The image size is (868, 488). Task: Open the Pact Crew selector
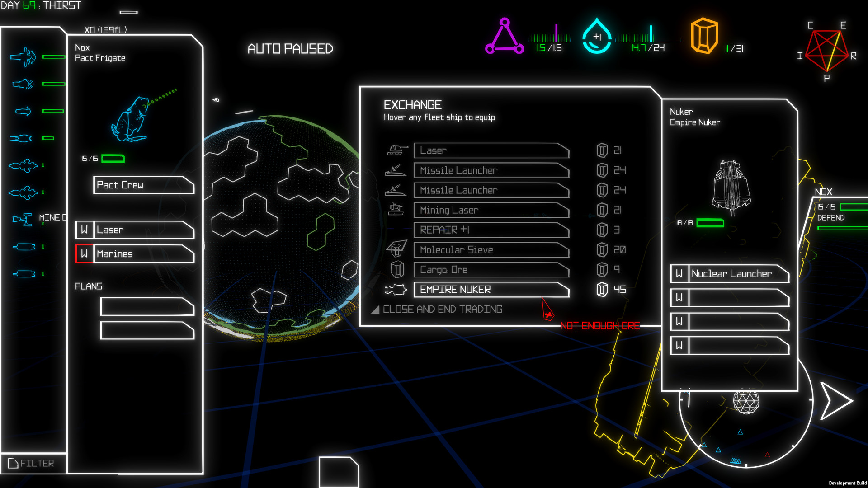click(x=143, y=185)
